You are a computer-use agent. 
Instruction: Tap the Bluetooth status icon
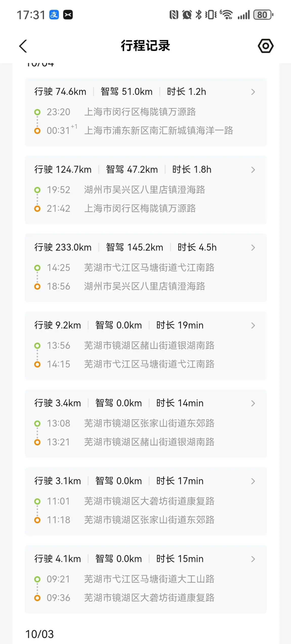(x=198, y=15)
